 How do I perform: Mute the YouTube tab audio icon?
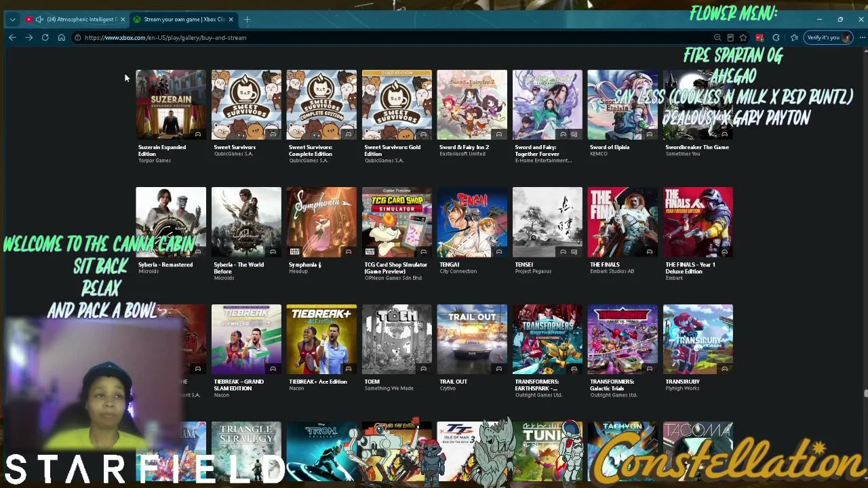pos(39,20)
